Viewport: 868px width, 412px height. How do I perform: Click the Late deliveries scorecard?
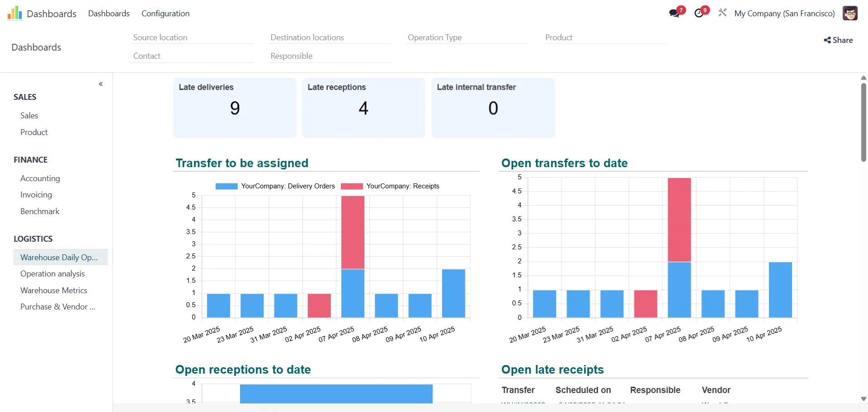tap(235, 108)
